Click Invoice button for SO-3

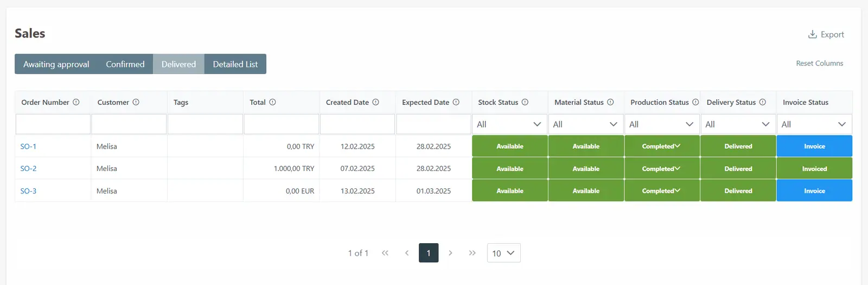click(814, 191)
